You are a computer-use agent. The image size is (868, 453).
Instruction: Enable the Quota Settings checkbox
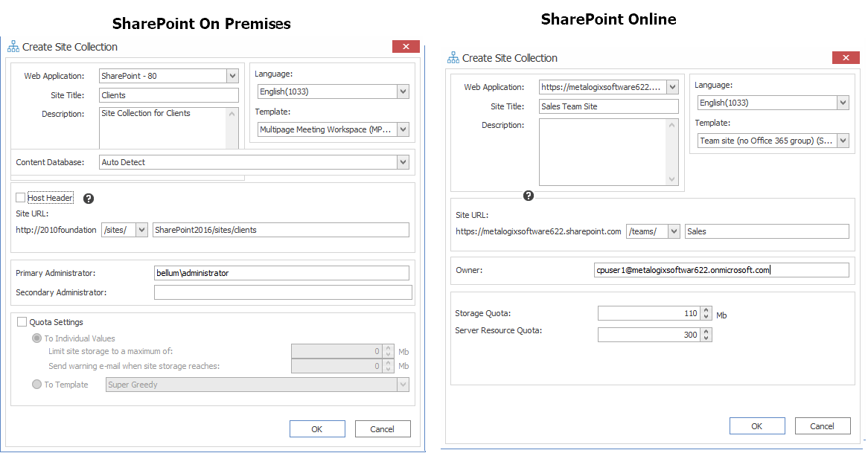(x=22, y=321)
